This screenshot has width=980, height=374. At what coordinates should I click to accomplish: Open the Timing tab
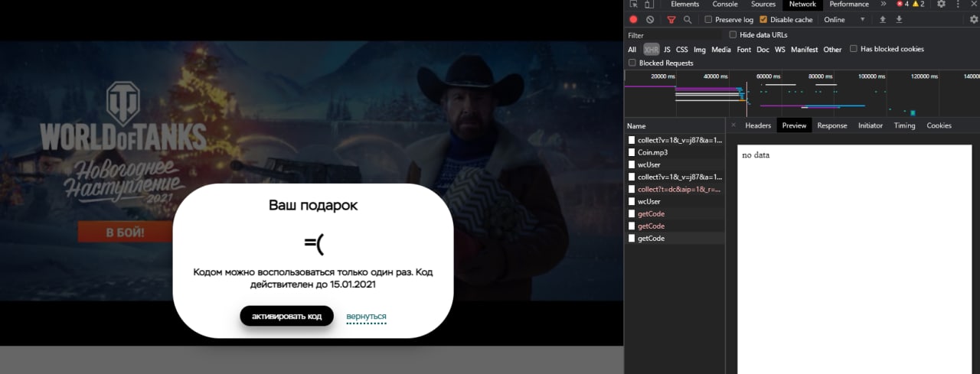[x=904, y=125]
